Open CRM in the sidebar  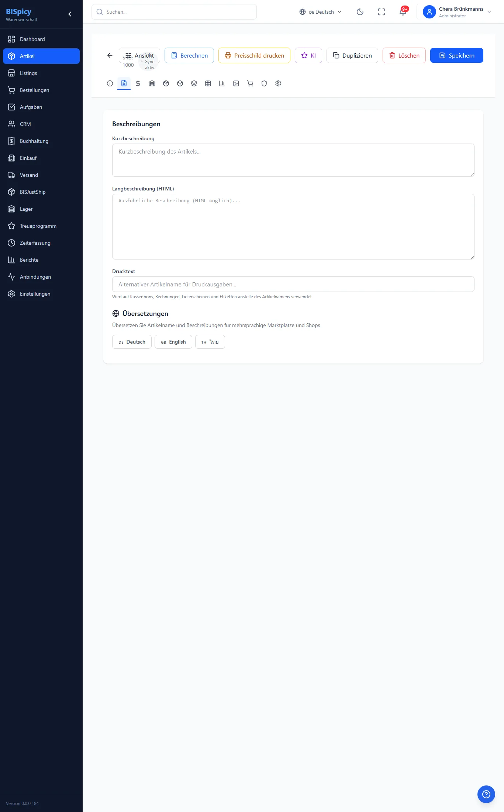[x=41, y=124]
